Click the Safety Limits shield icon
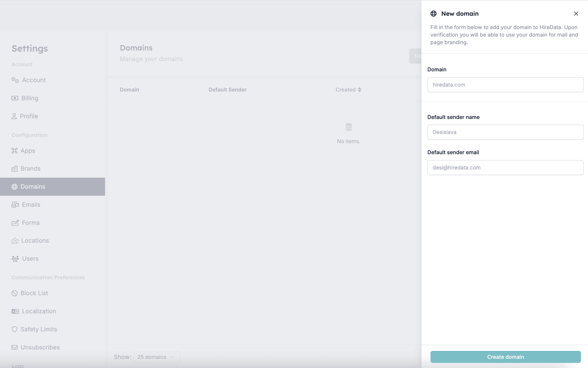588x368 pixels. 14,329
